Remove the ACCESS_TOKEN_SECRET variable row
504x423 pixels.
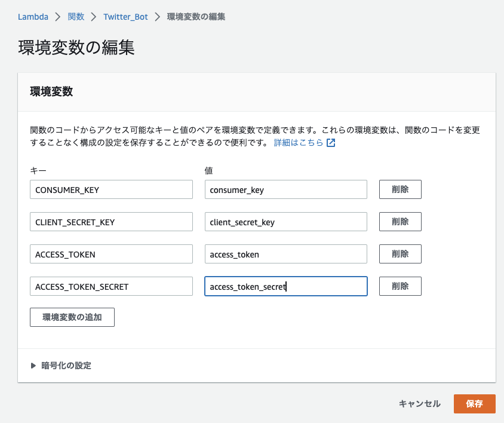[x=400, y=286]
